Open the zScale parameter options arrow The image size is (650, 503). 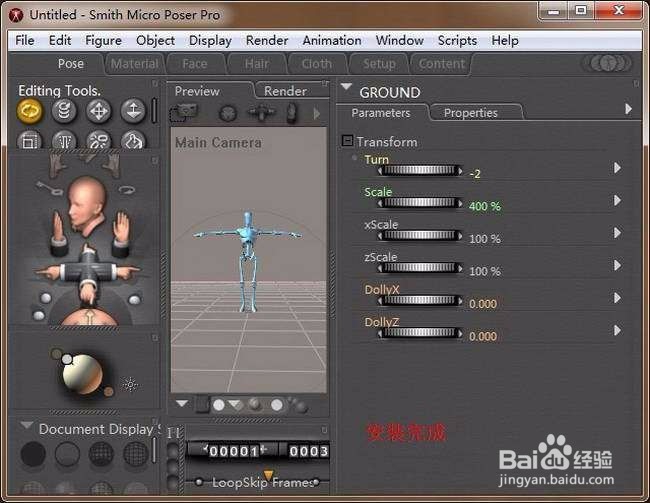(617, 265)
